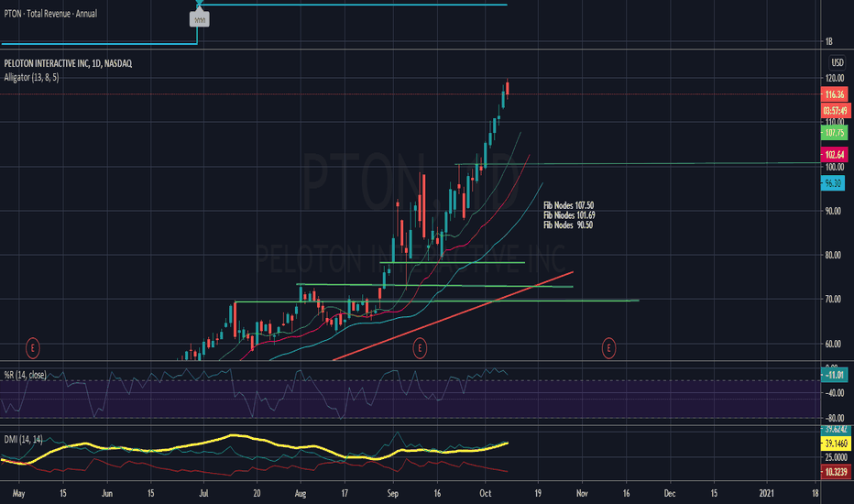854x504 pixels.
Task: Click the 80.00 price axis label
Action: (x=833, y=255)
